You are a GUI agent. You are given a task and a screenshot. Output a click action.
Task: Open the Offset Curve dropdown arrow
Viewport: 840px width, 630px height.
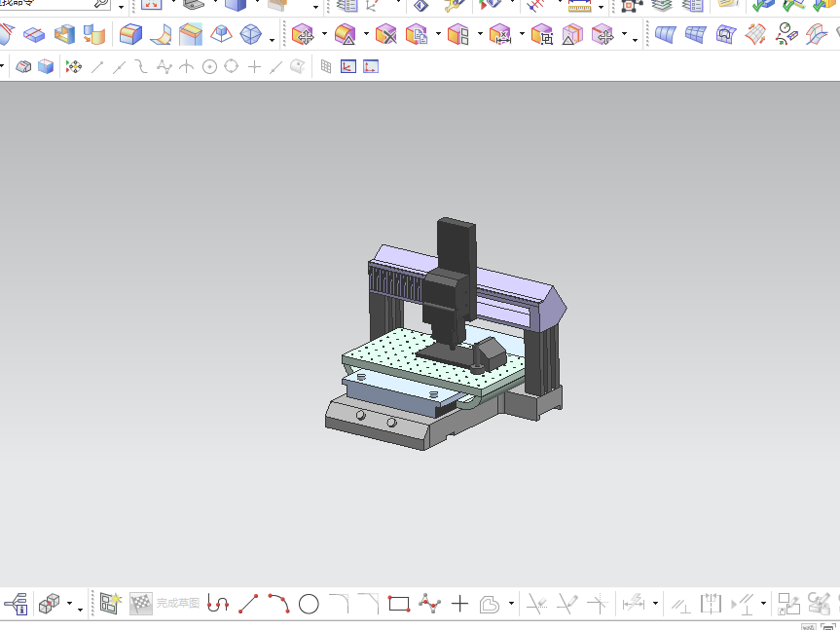point(511,604)
